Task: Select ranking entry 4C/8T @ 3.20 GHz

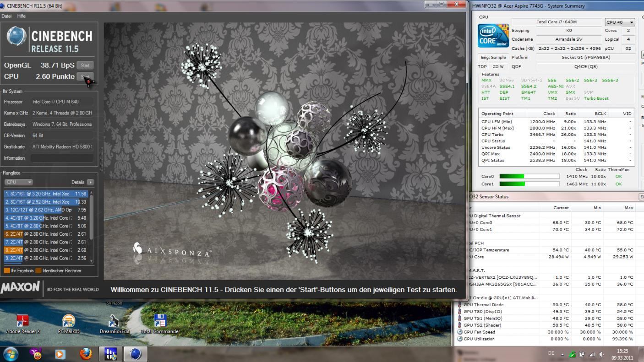Action: coord(46,218)
